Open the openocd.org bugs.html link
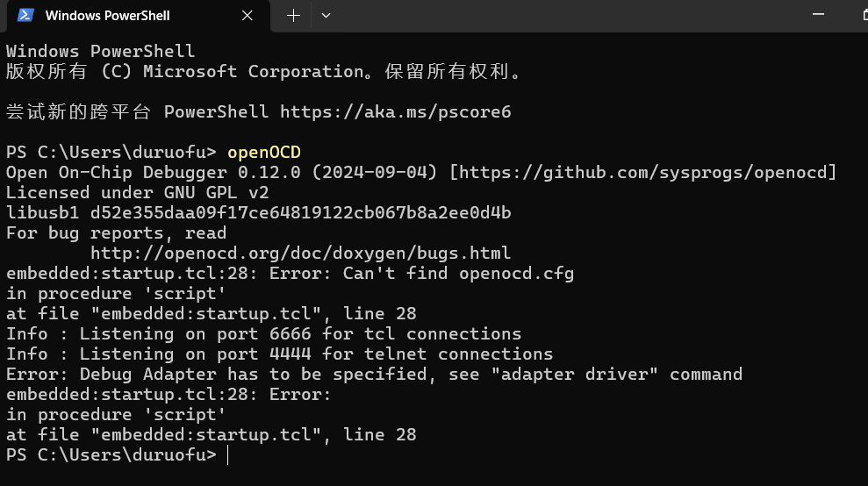 click(x=300, y=253)
